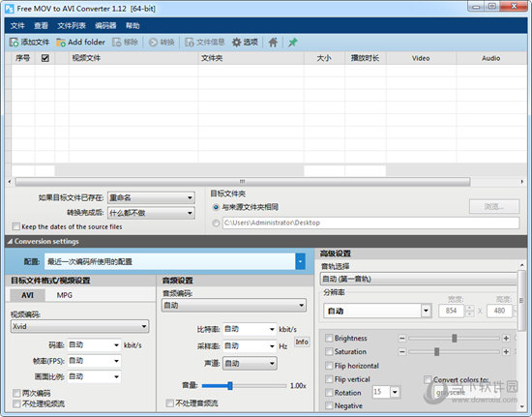532x417 pixels.
Task: Open the if-target-file-exists (重命名) dropdown
Action: pos(151,197)
